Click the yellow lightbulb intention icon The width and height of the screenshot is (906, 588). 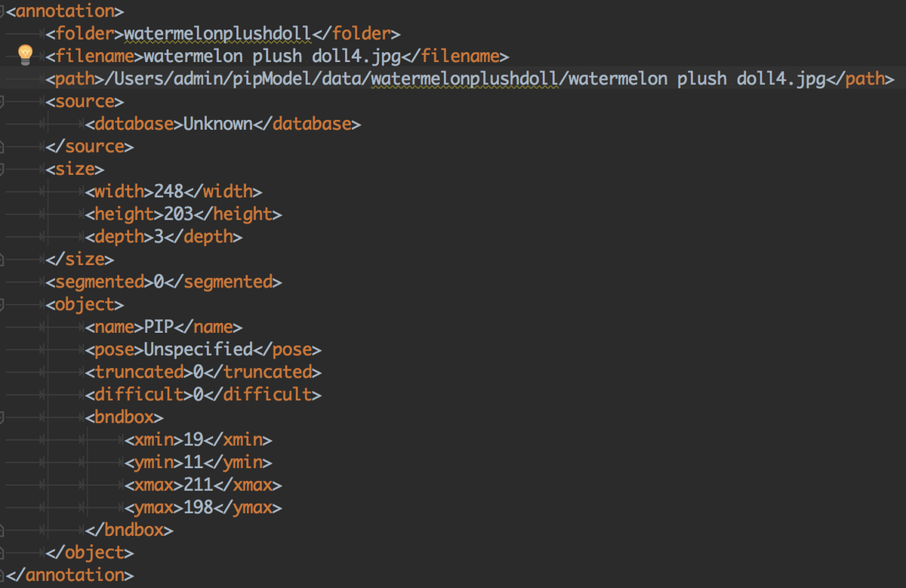25,54
